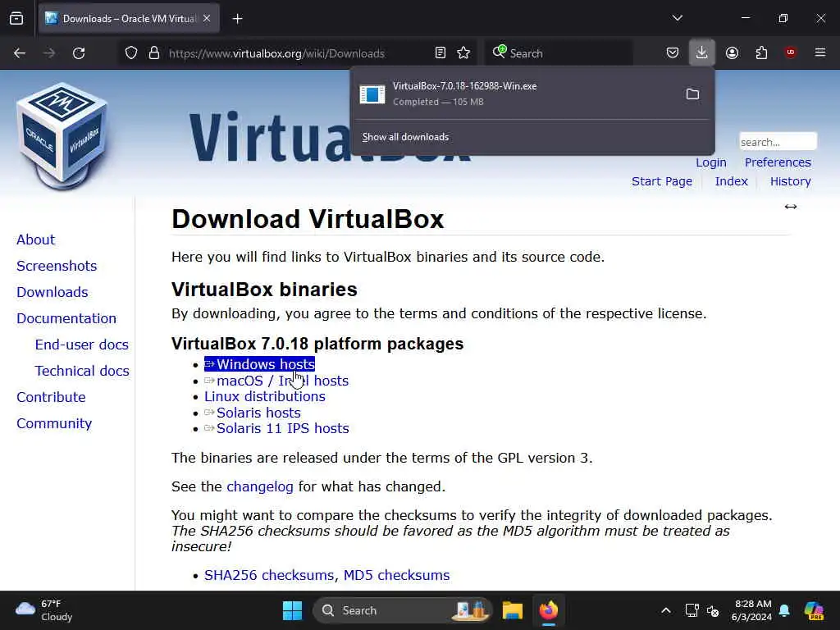This screenshot has height=630, width=840.
Task: Open the SHA256 checksums link
Action: pos(269,575)
